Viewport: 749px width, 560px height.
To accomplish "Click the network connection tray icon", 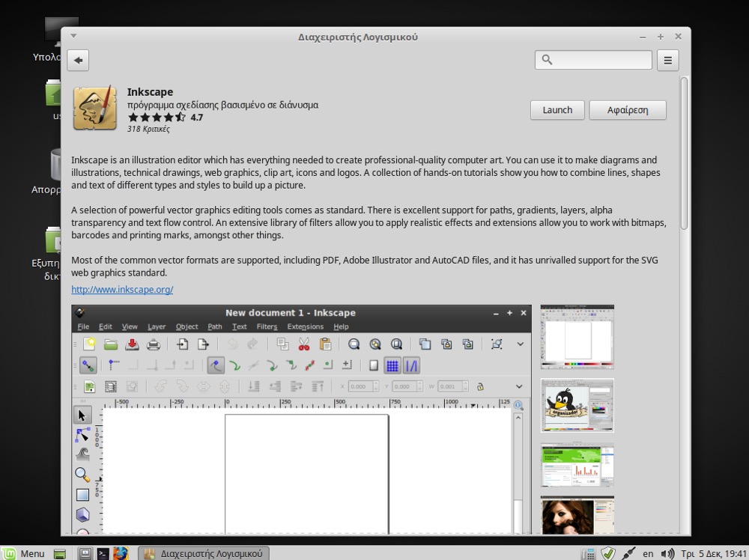I will click(628, 553).
